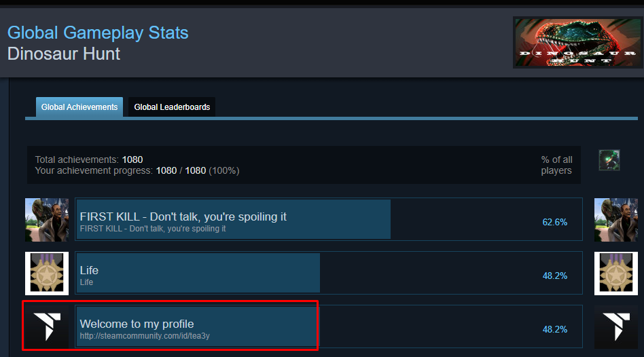Click the small player avatar above the right icons
The height and width of the screenshot is (357, 644).
pyautogui.click(x=609, y=160)
